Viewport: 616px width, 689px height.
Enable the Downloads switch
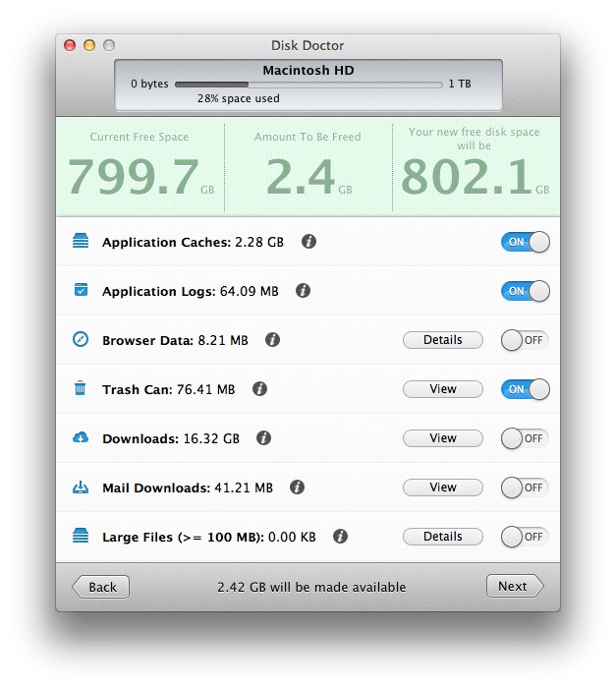525,438
